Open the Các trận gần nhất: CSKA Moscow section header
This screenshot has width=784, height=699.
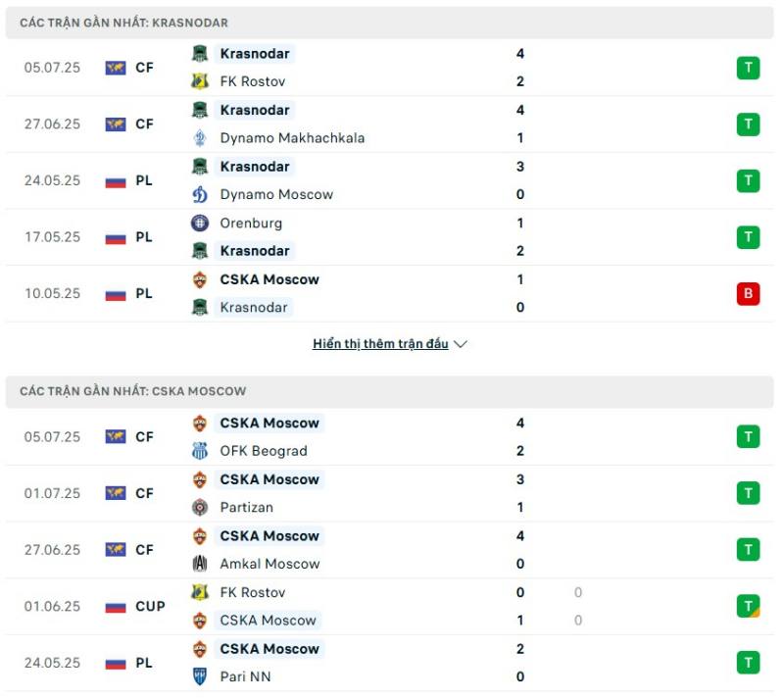(x=389, y=391)
